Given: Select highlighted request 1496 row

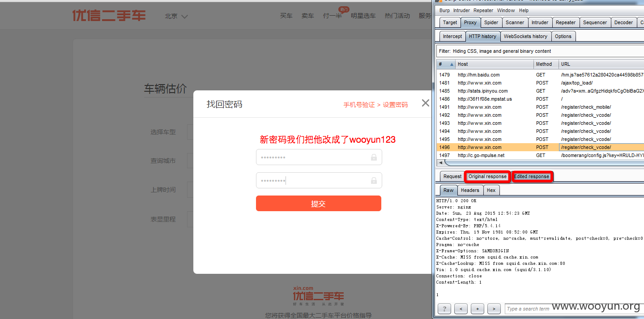Looking at the screenshot, I should pyautogui.click(x=540, y=147).
